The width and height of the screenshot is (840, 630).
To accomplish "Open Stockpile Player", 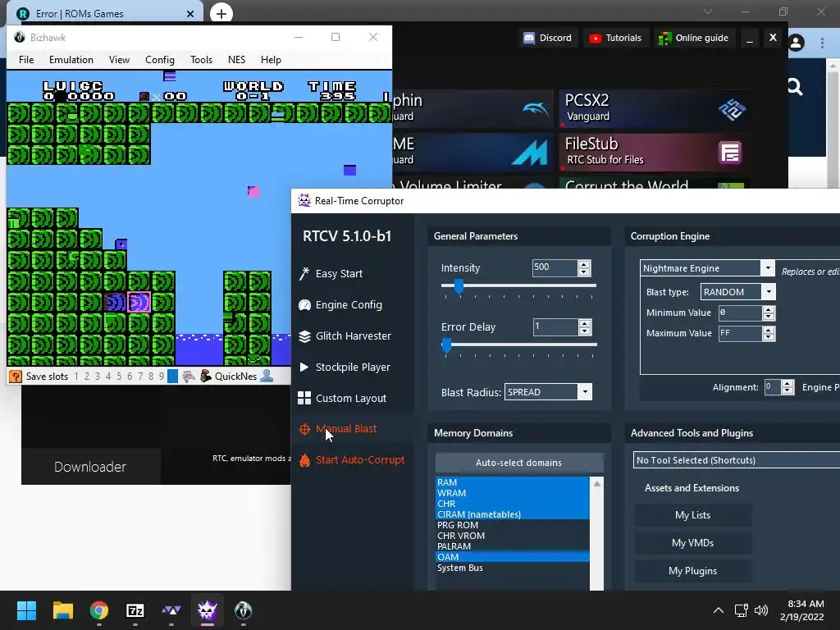I will coord(344,367).
